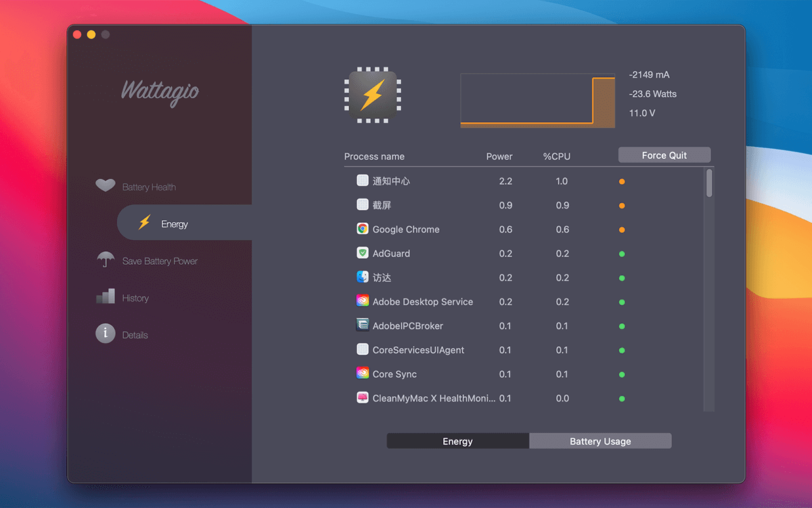
Task: Click the green status dot for Core Sync
Action: (x=622, y=375)
